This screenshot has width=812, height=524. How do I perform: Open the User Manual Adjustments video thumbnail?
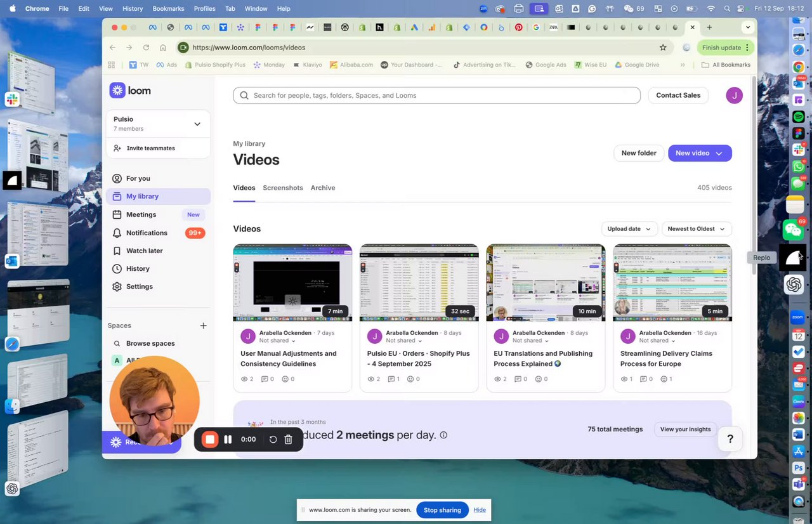pyautogui.click(x=292, y=282)
